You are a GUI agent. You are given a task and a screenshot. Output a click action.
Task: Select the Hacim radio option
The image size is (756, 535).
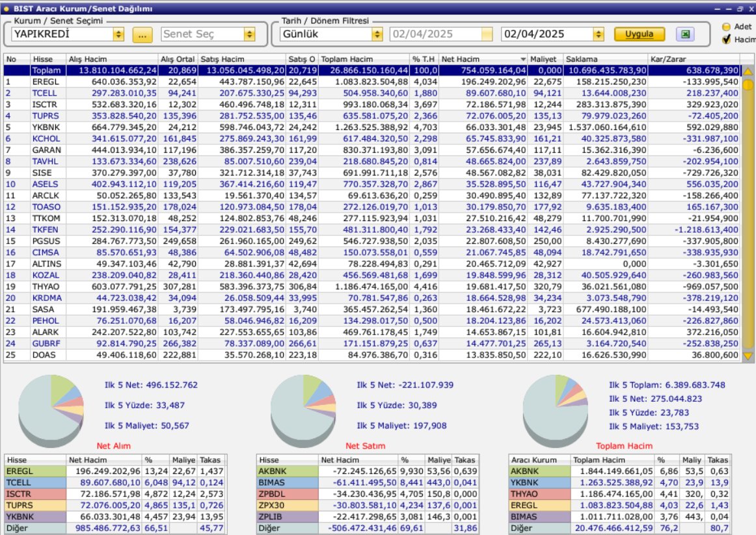(726, 40)
